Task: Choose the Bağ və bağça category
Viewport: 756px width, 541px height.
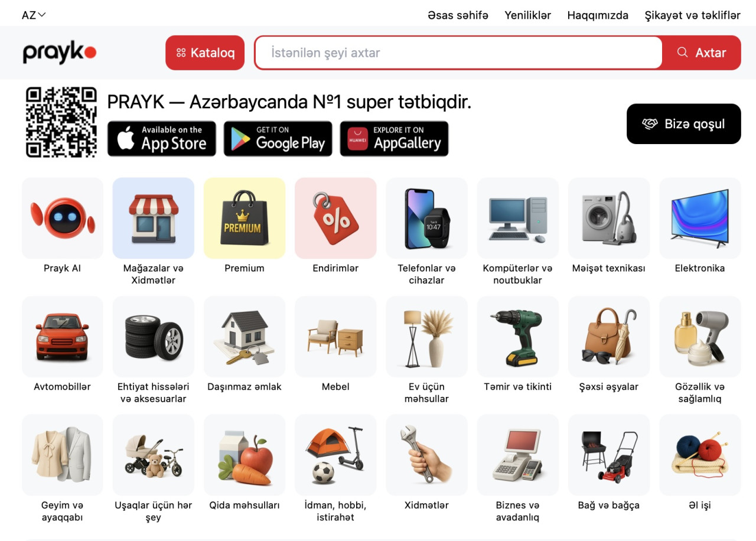Action: pyautogui.click(x=608, y=455)
